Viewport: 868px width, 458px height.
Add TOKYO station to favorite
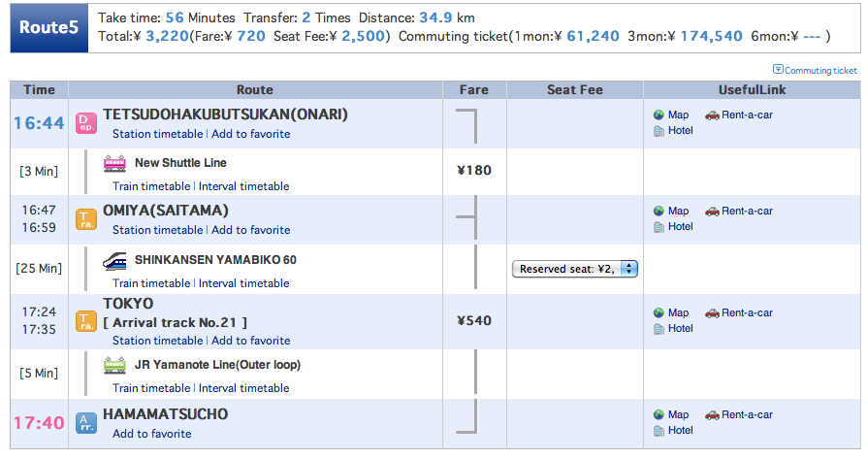251,341
